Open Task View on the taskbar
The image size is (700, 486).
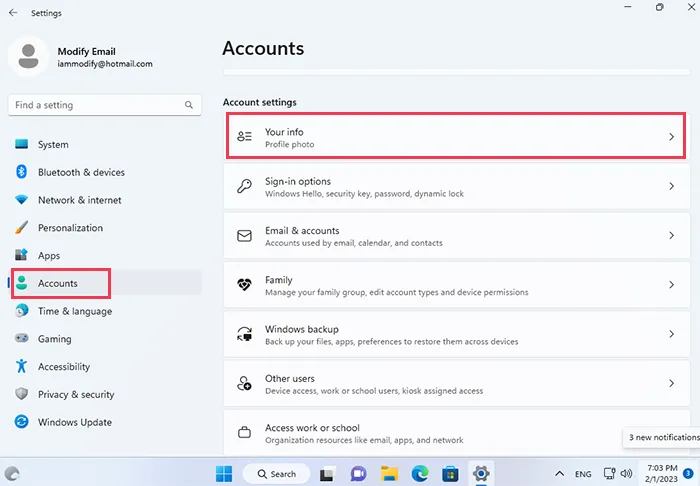[327, 474]
